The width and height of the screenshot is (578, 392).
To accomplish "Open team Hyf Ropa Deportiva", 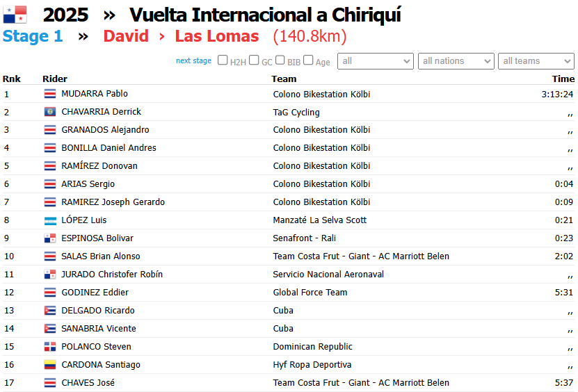I will (x=312, y=364).
